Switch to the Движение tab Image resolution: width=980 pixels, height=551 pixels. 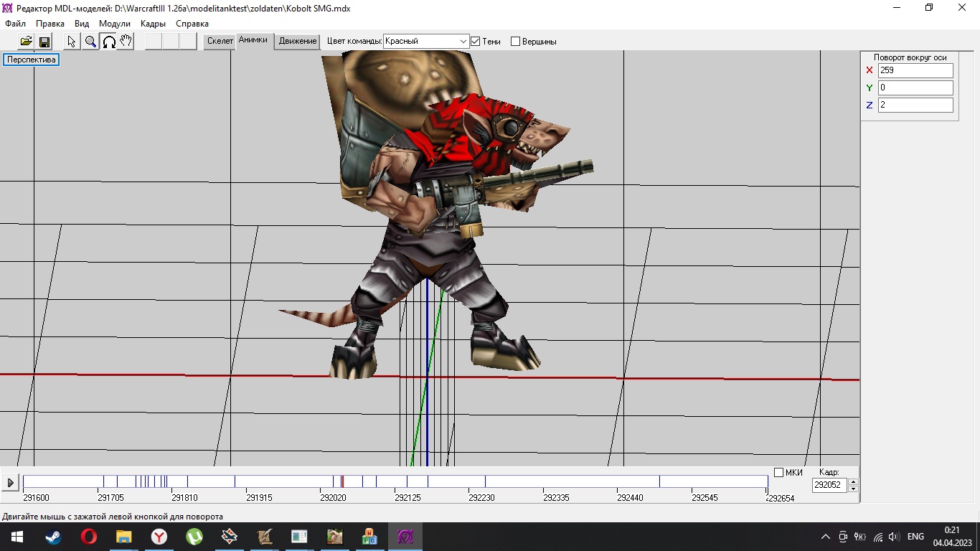[x=298, y=42]
